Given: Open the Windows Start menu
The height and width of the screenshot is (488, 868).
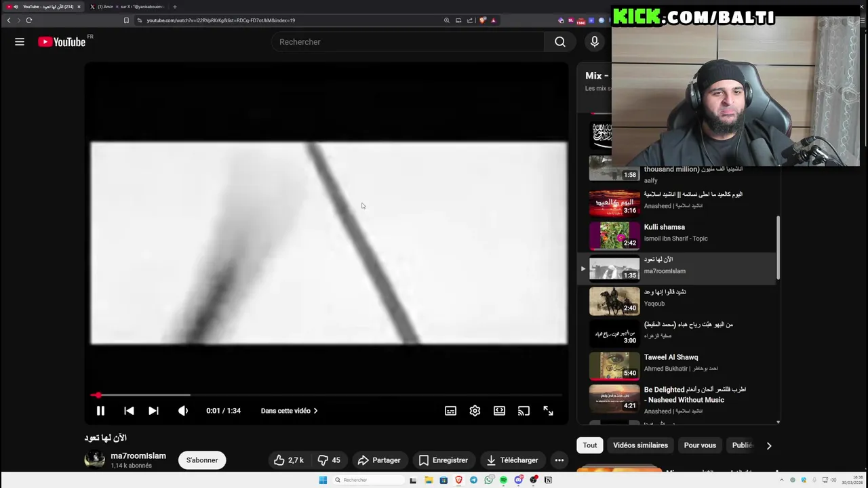Looking at the screenshot, I should click(323, 480).
